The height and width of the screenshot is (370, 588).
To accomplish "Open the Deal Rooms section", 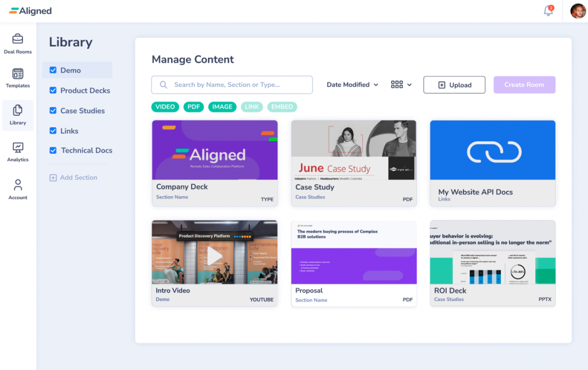I will point(18,42).
